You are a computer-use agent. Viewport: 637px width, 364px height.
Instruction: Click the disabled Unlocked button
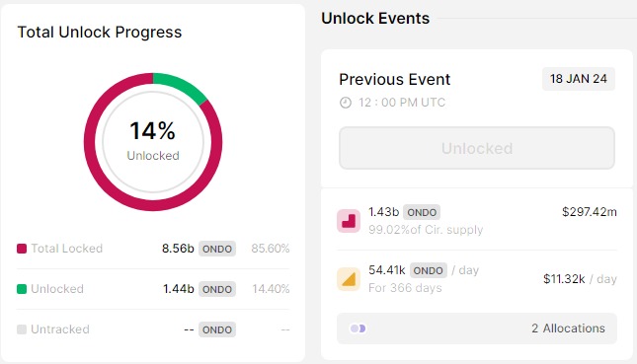pos(477,148)
